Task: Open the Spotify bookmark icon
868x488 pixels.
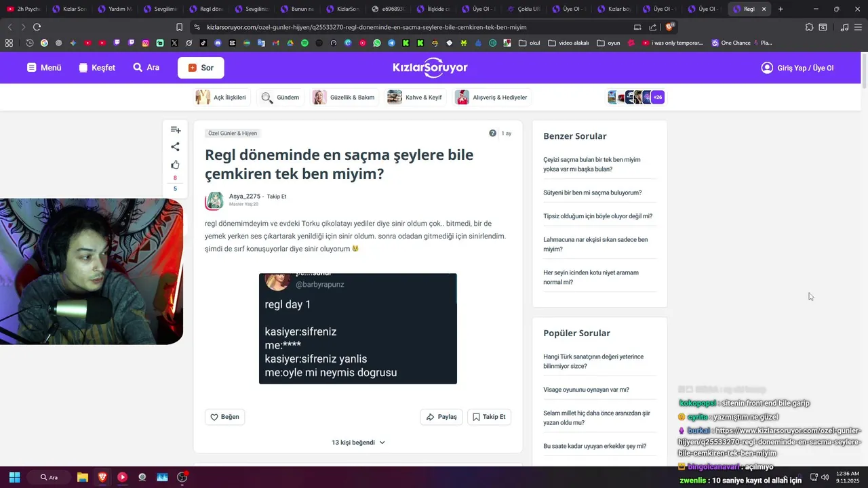Action: point(304,43)
